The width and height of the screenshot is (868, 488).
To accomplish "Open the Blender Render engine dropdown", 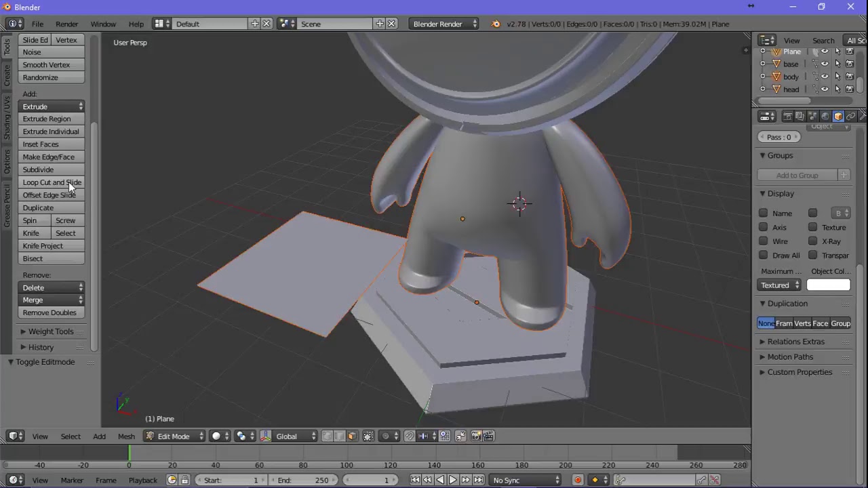I will point(445,24).
